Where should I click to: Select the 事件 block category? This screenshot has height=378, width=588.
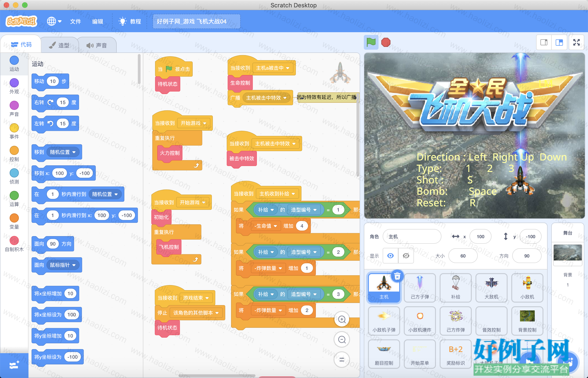coord(14,131)
